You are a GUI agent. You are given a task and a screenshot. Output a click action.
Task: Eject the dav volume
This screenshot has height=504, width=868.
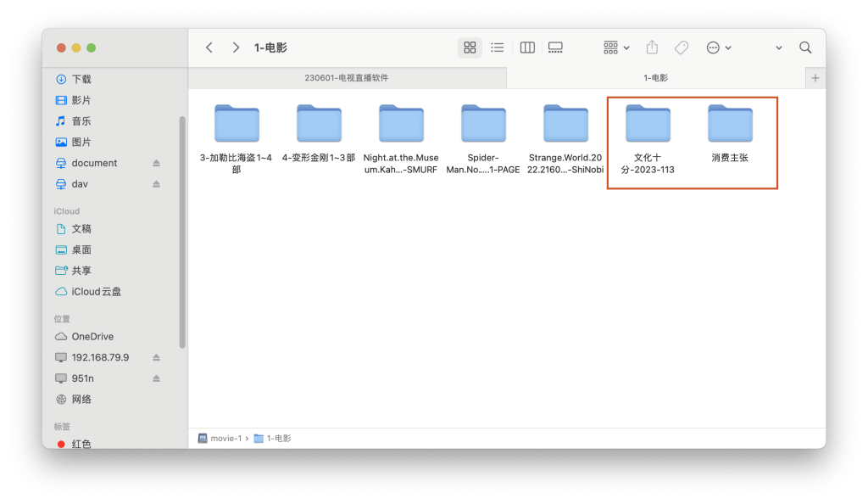tap(156, 184)
